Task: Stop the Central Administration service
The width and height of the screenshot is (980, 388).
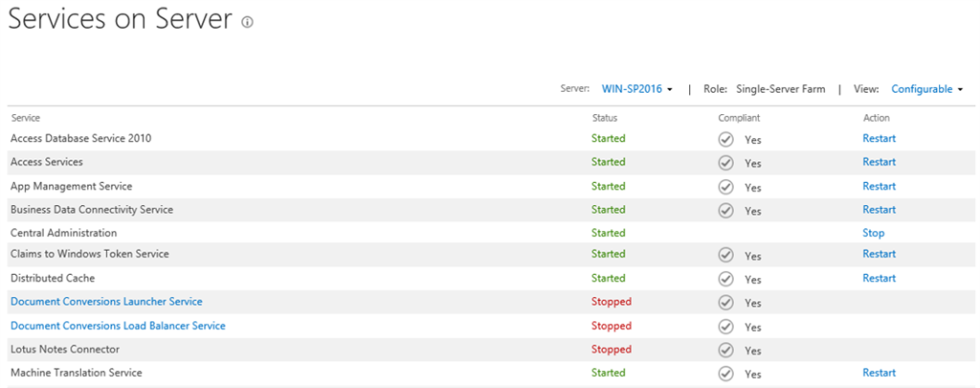Action: 873,233
